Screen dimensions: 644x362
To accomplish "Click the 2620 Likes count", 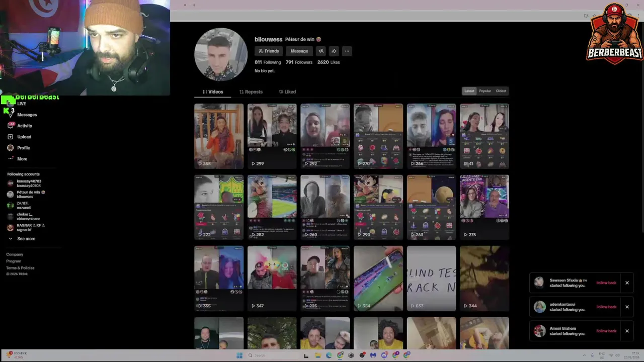I will [x=329, y=62].
